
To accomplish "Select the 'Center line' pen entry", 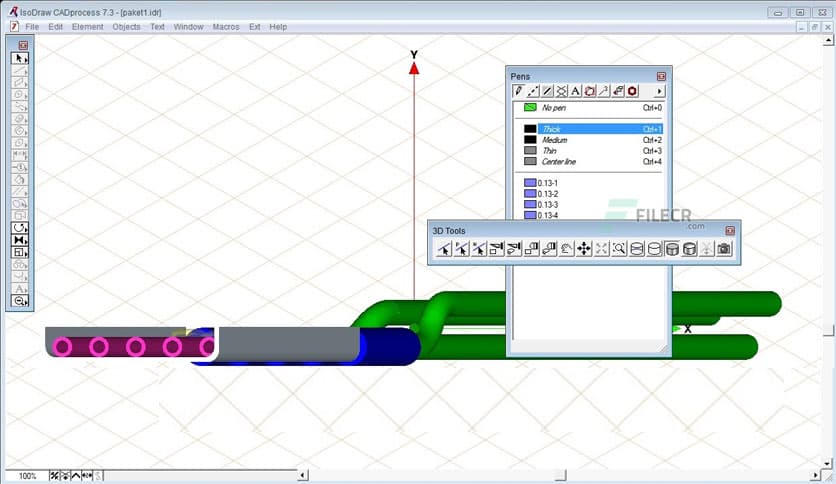I will pyautogui.click(x=592, y=162).
